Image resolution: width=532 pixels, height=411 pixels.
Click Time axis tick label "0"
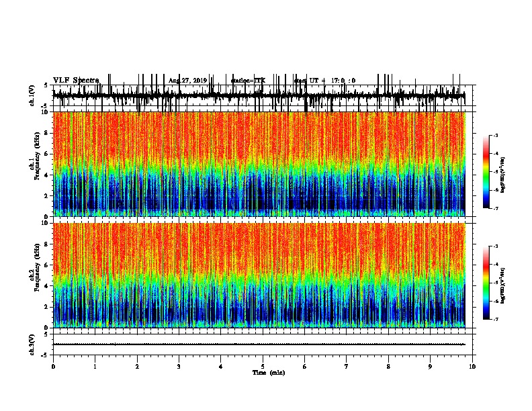[x=53, y=366]
